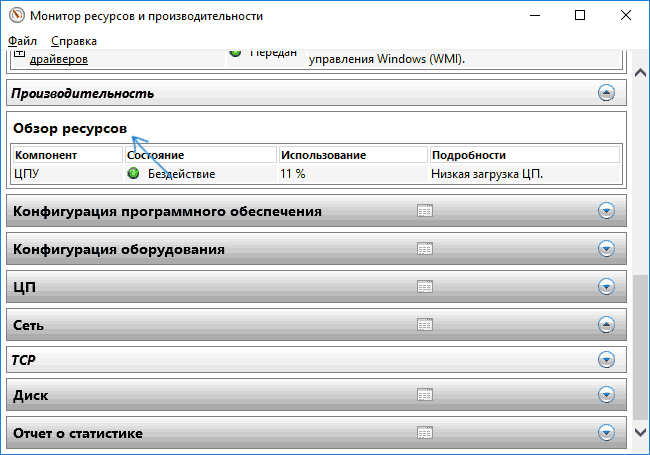650x455 pixels.
Task: Click table icon in Конфигурация оборудования header
Action: pyautogui.click(x=425, y=249)
